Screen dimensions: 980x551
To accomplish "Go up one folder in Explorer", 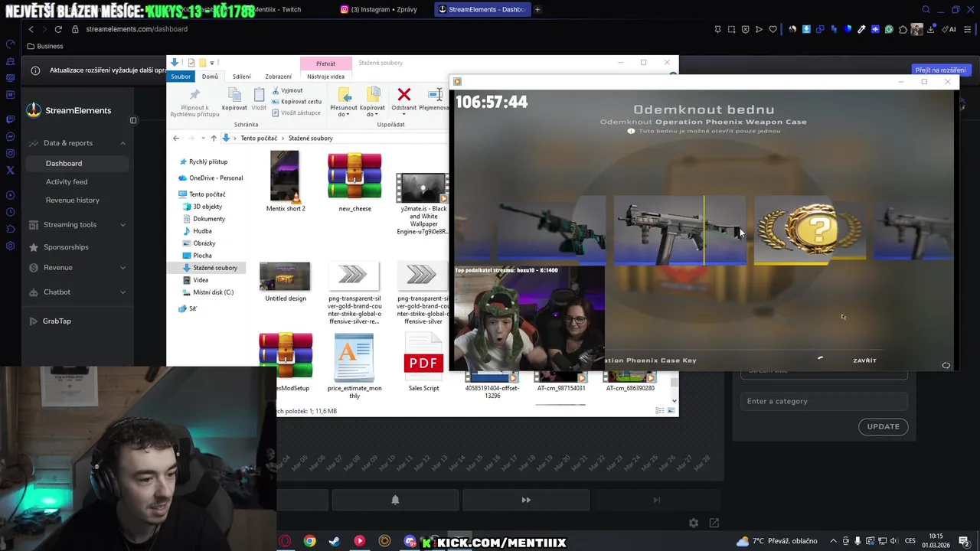I will [214, 138].
